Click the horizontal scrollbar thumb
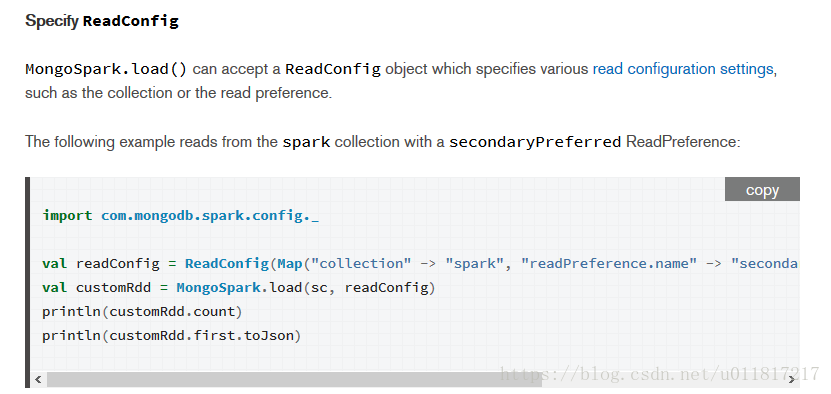Screen dimensions: 831x394 [294, 379]
